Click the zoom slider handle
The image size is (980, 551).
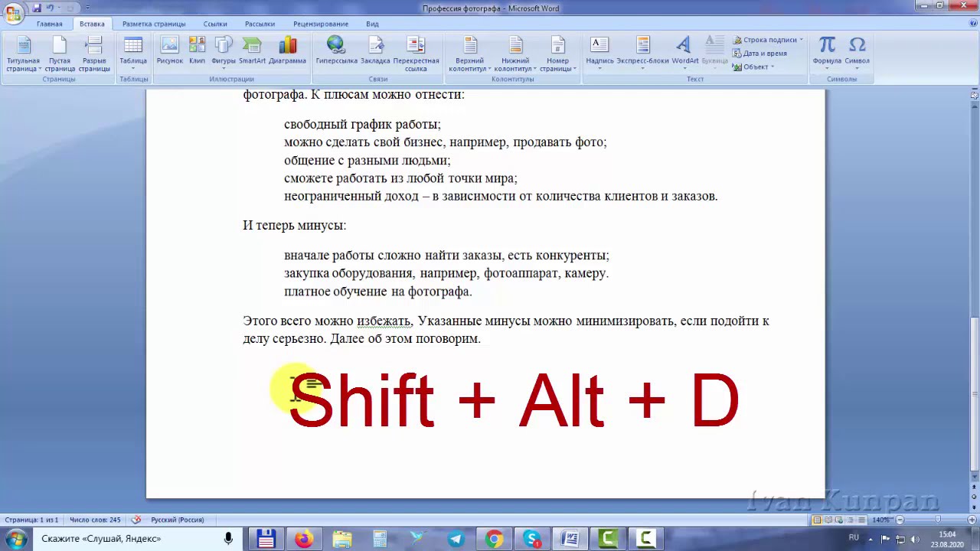(x=939, y=520)
